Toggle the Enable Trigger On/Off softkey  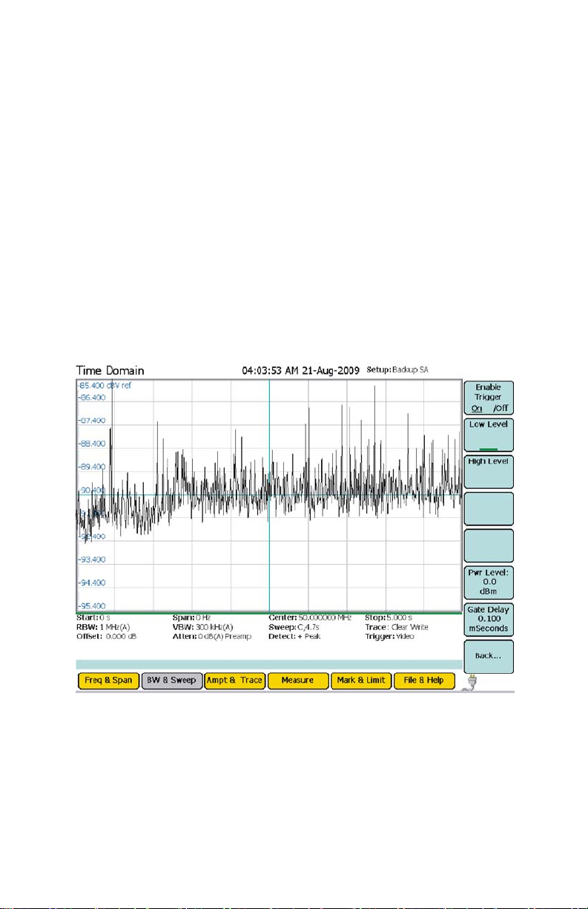(488, 398)
